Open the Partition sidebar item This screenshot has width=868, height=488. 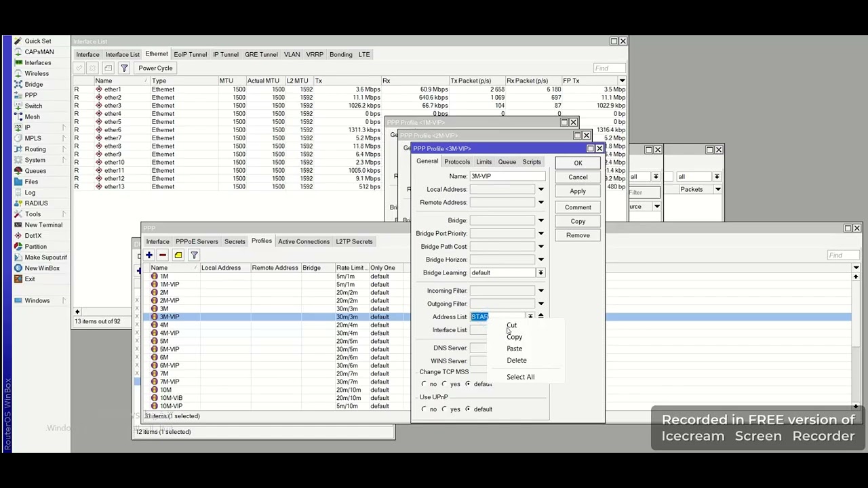point(35,247)
